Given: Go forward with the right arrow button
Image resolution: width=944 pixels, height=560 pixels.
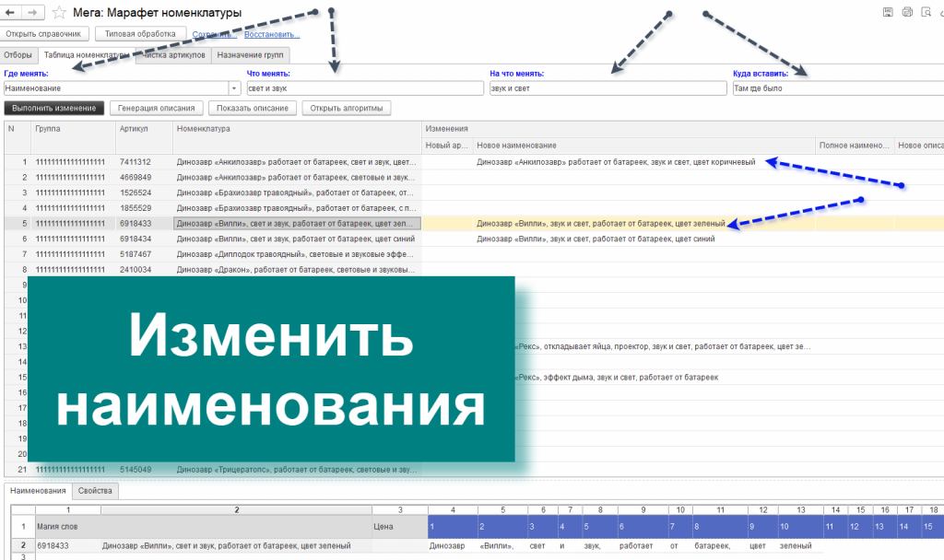Looking at the screenshot, I should [33, 12].
